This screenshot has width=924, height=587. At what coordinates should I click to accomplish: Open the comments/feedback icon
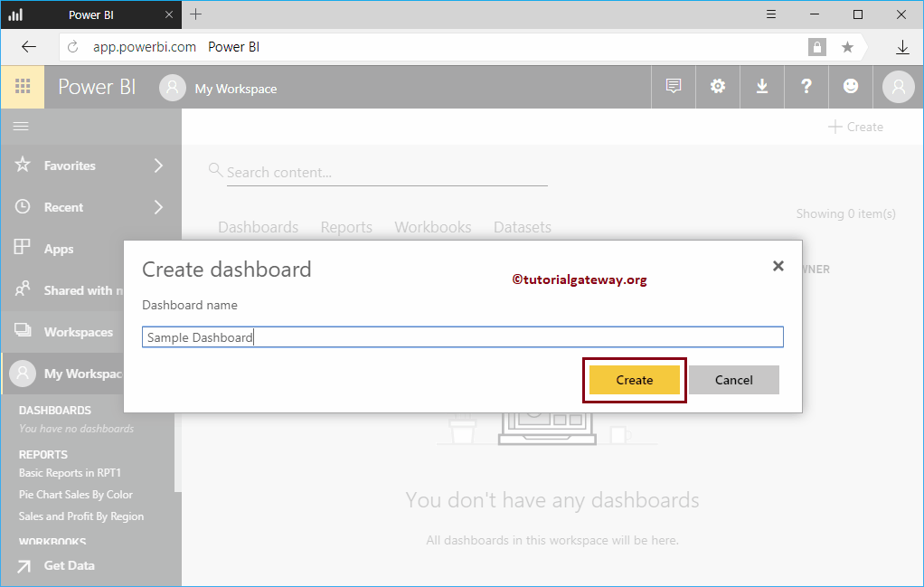(x=673, y=86)
